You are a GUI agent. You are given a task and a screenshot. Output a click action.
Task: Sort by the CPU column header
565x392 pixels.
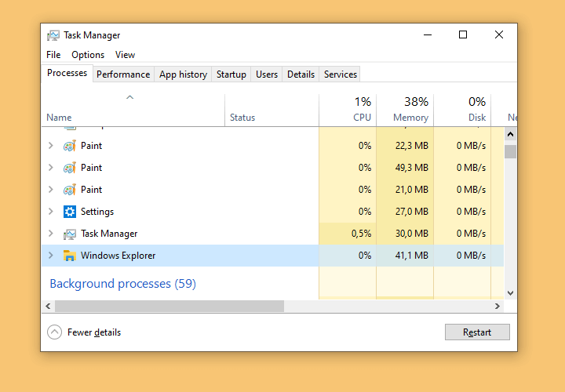coord(348,110)
